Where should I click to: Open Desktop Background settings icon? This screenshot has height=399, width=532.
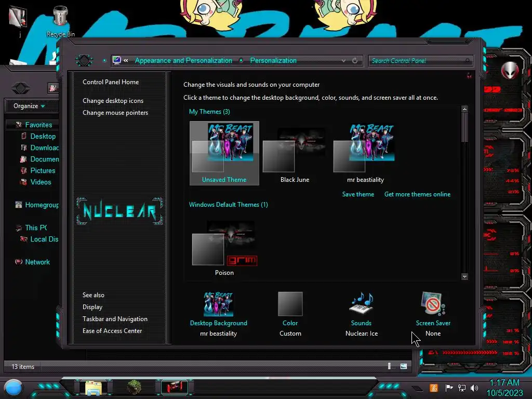[x=219, y=303]
